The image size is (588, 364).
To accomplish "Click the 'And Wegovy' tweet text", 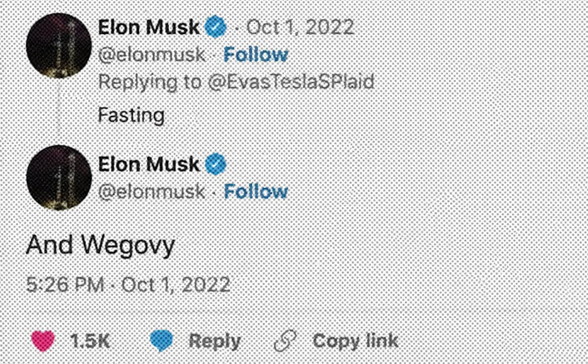I will pos(100,245).
